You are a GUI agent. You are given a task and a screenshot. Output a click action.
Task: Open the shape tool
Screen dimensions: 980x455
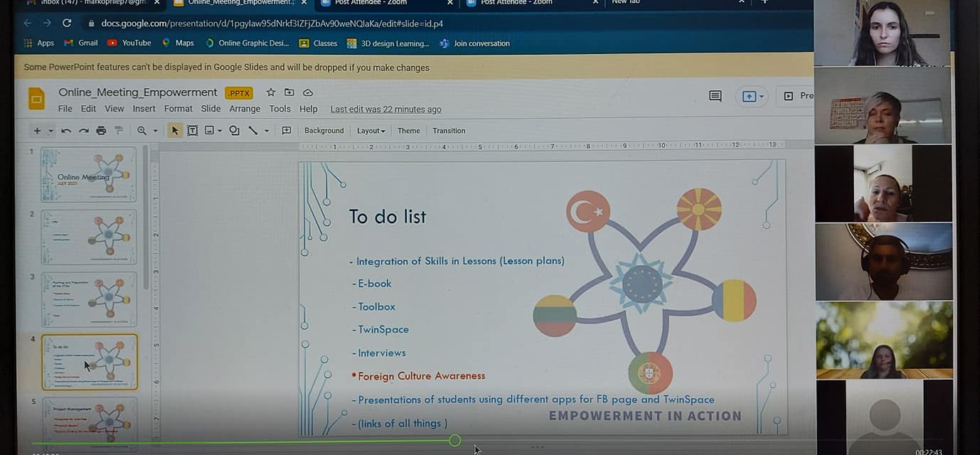pyautogui.click(x=234, y=131)
